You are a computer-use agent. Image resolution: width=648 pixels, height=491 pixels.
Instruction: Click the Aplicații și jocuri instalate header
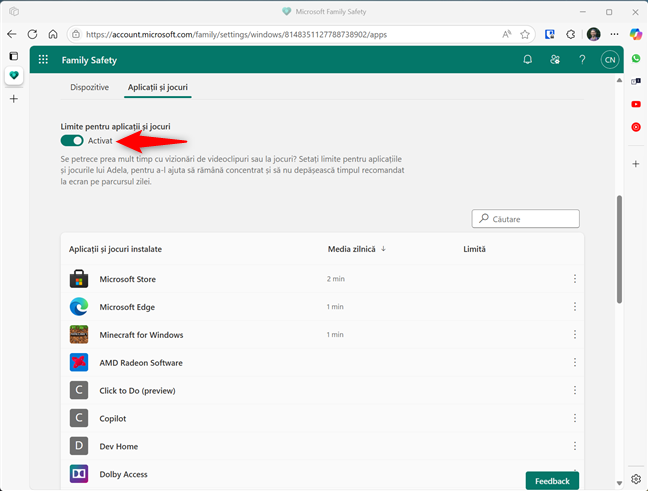[x=115, y=249]
